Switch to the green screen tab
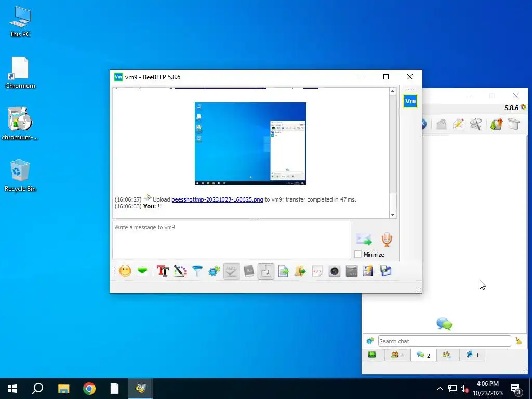 pyautogui.click(x=372, y=355)
